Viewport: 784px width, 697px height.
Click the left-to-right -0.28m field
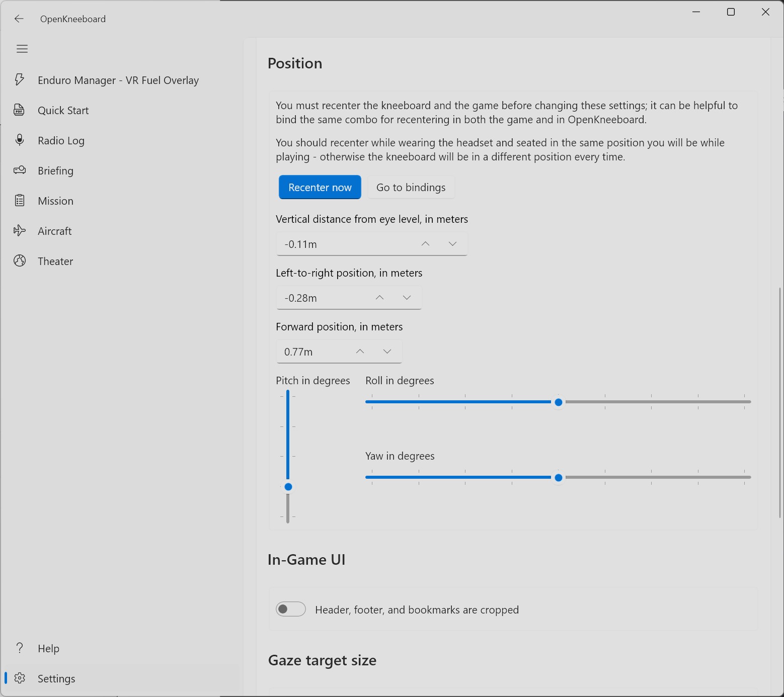click(349, 298)
